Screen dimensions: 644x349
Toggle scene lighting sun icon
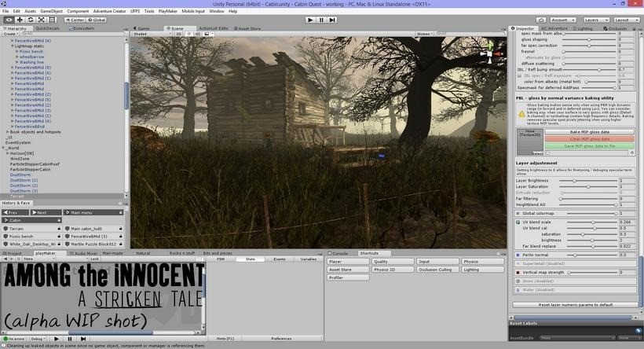[189, 34]
